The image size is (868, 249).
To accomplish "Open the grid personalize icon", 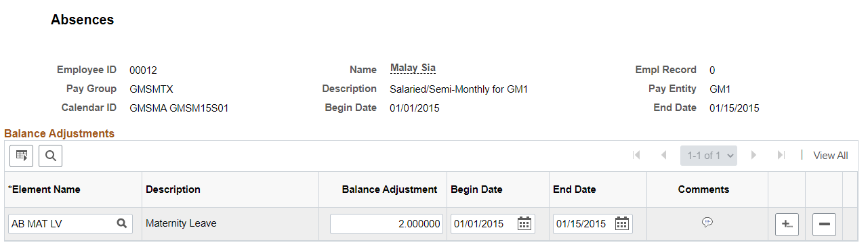I will pos(21,156).
